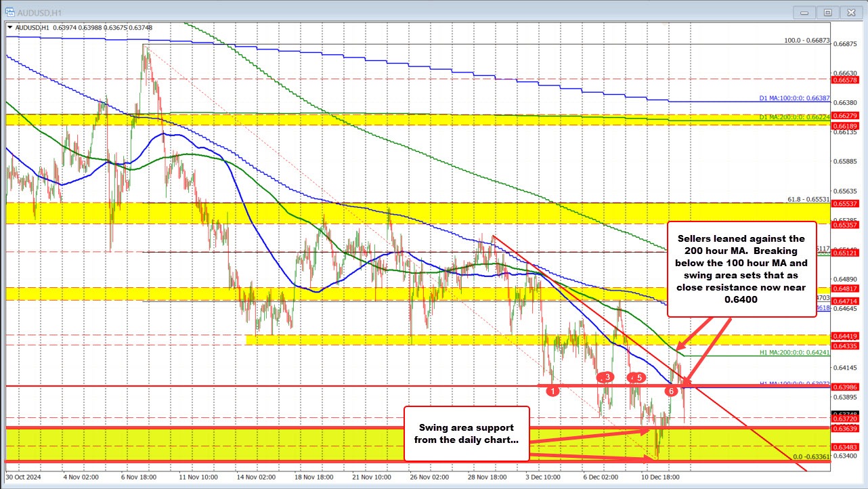Select red trade marker number 1
868x489 pixels.
[x=552, y=391]
